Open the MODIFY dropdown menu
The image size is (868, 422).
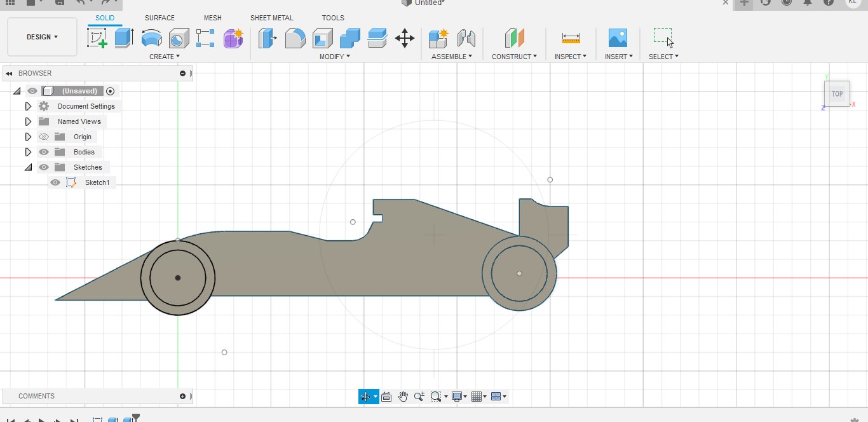click(335, 57)
